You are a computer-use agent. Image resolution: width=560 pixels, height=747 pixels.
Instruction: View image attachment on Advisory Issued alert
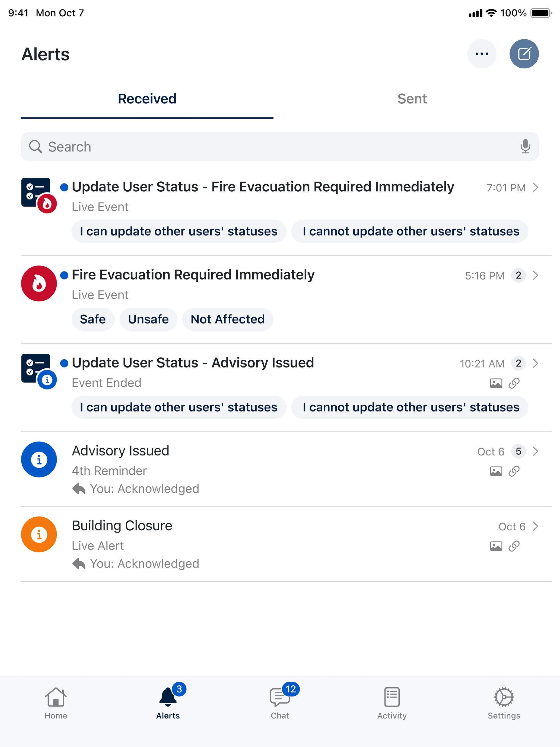coord(496,471)
